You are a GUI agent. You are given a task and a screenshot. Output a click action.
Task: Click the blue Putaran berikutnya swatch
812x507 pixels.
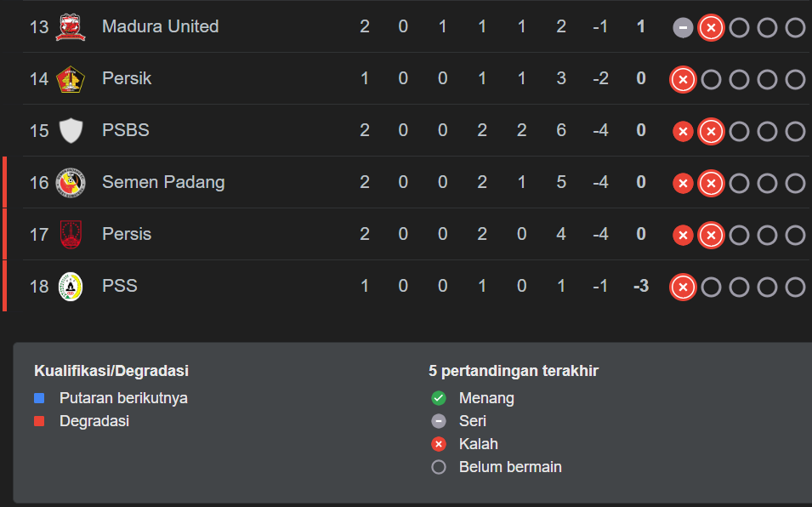(39, 398)
